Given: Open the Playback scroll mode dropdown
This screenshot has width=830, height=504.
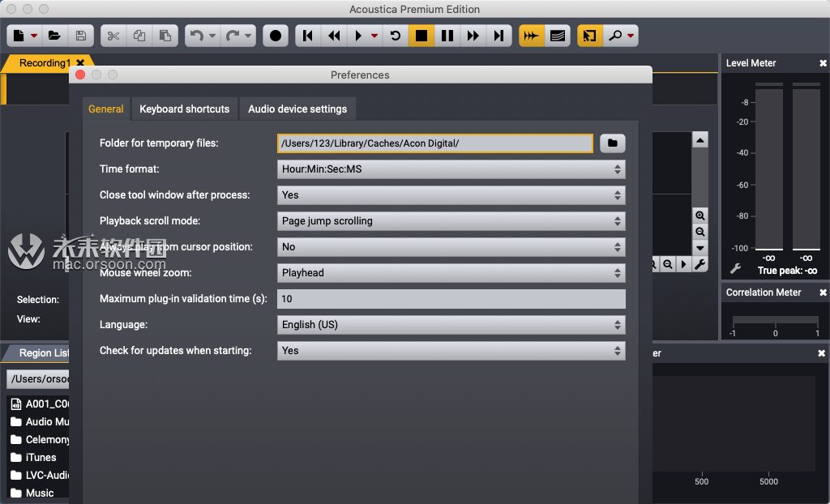Looking at the screenshot, I should [x=451, y=221].
